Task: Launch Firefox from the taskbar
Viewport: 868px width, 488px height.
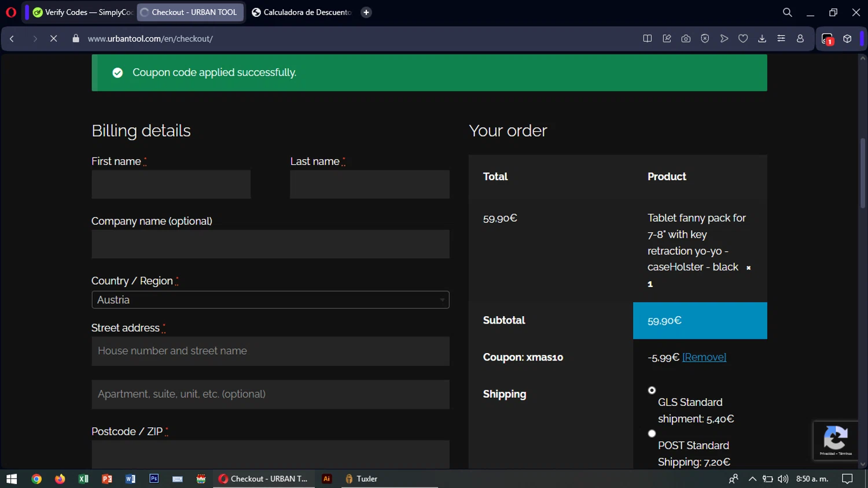Action: [60, 479]
